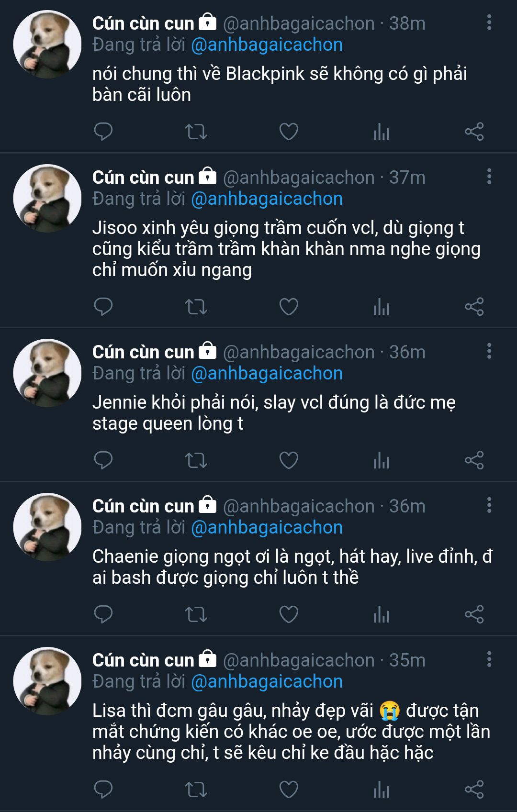This screenshot has width=517, height=812.
Task: Reply to the Blackpink tweet
Action: click(x=103, y=131)
